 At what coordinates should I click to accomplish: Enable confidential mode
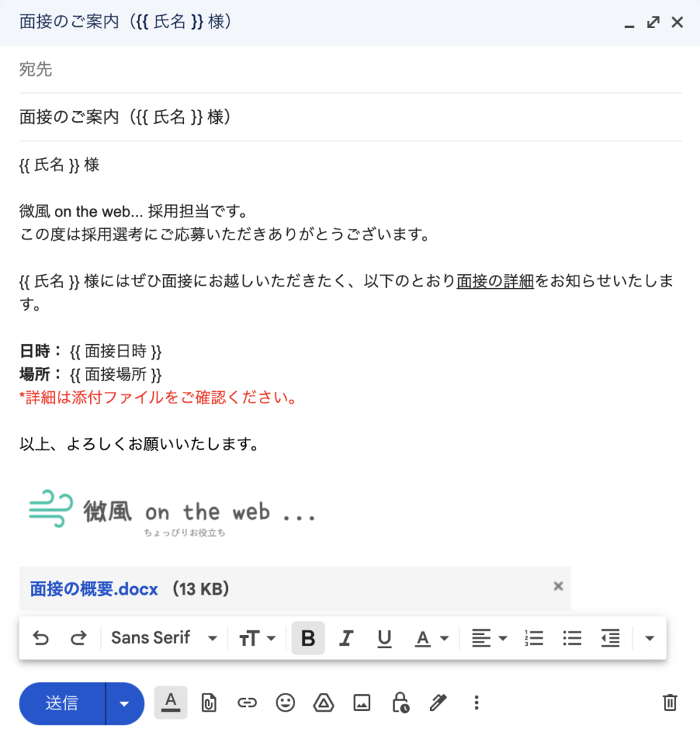tap(400, 702)
